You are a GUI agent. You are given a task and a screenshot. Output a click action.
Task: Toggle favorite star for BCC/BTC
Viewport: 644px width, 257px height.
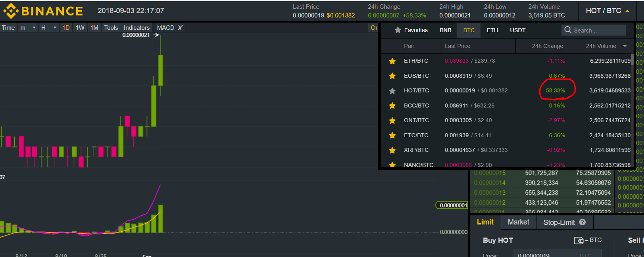392,105
